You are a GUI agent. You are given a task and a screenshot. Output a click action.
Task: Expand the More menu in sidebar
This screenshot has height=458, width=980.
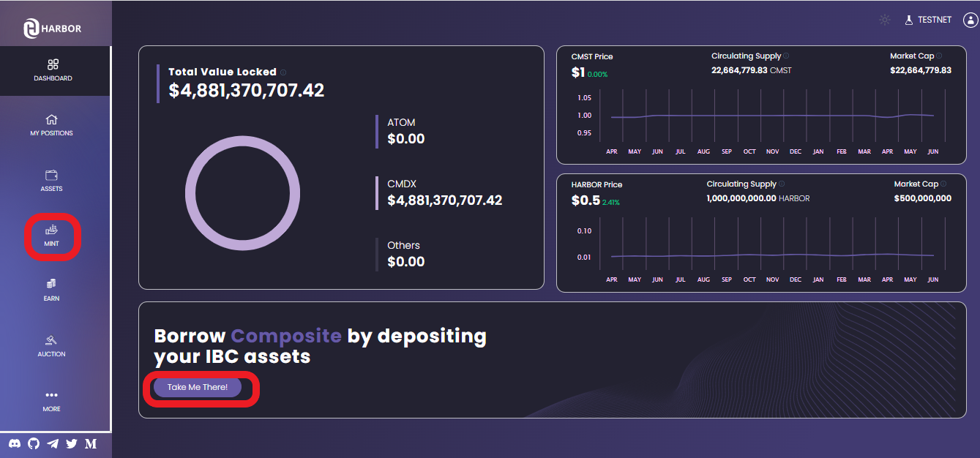[51, 400]
